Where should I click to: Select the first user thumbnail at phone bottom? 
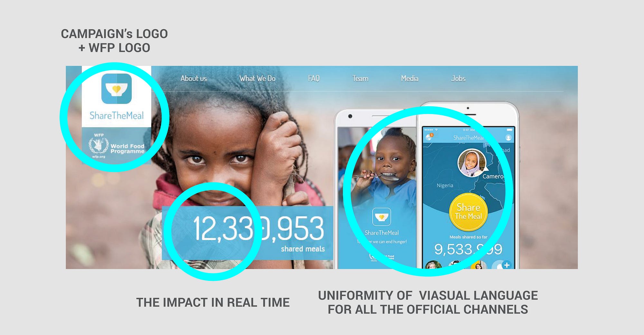(433, 265)
